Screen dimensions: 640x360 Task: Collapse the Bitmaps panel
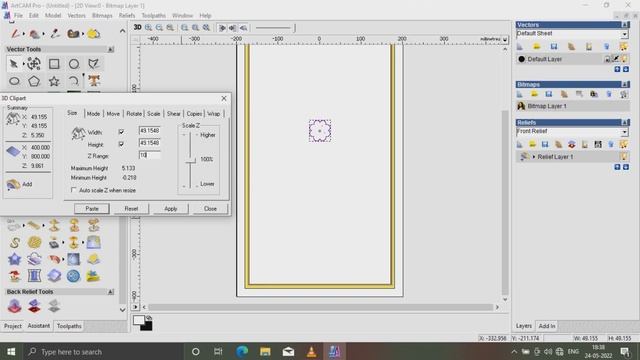625,84
